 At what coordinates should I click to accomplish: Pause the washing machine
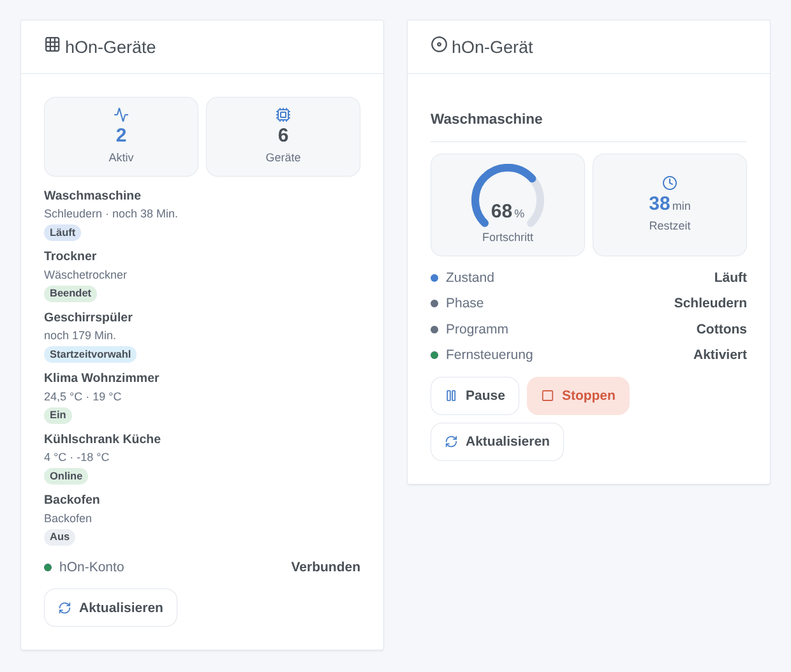click(x=475, y=396)
